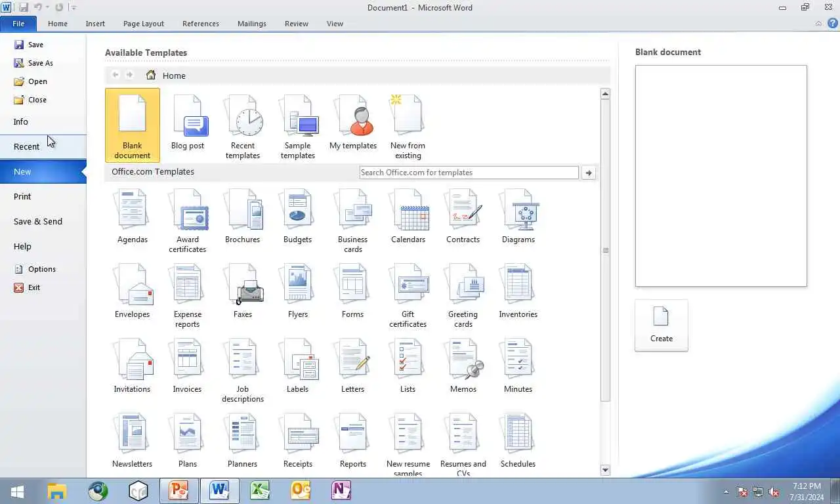Open the Inventories template category
This screenshot has width=840, height=504.
point(518,291)
